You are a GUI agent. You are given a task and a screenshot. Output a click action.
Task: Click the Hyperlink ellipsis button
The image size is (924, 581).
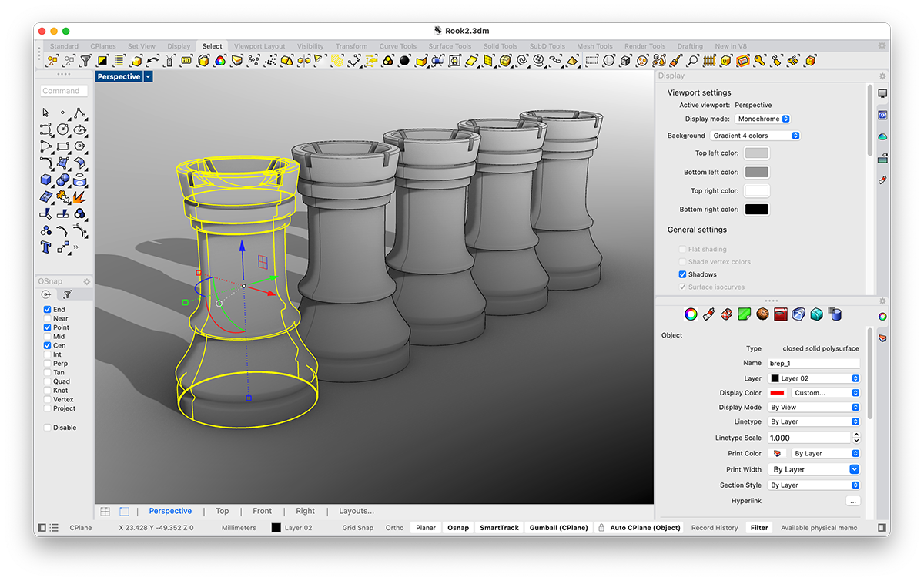tap(852, 501)
